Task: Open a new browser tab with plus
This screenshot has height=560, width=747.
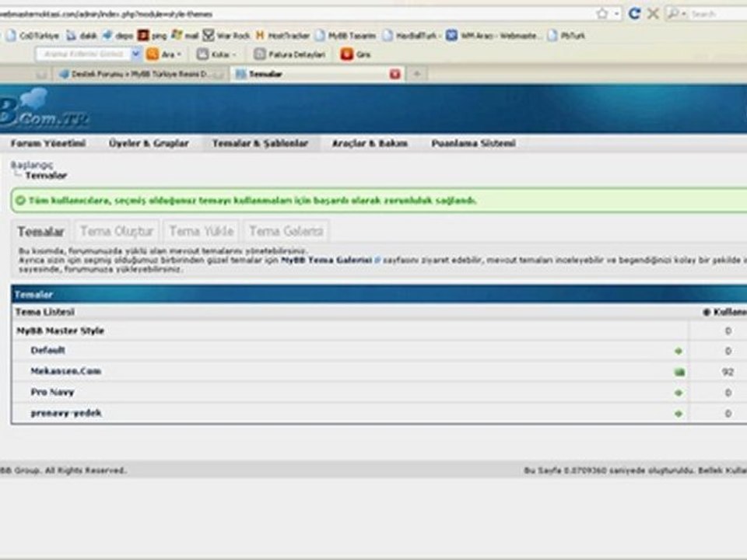Action: pyautogui.click(x=416, y=74)
